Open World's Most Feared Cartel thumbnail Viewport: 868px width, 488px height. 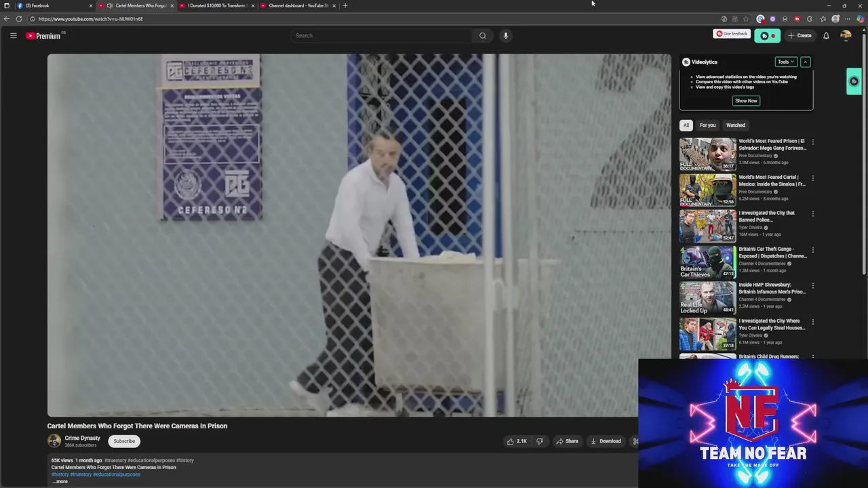707,190
